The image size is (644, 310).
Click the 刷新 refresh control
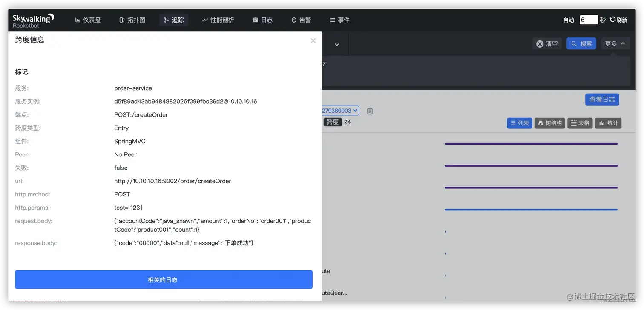click(x=619, y=20)
